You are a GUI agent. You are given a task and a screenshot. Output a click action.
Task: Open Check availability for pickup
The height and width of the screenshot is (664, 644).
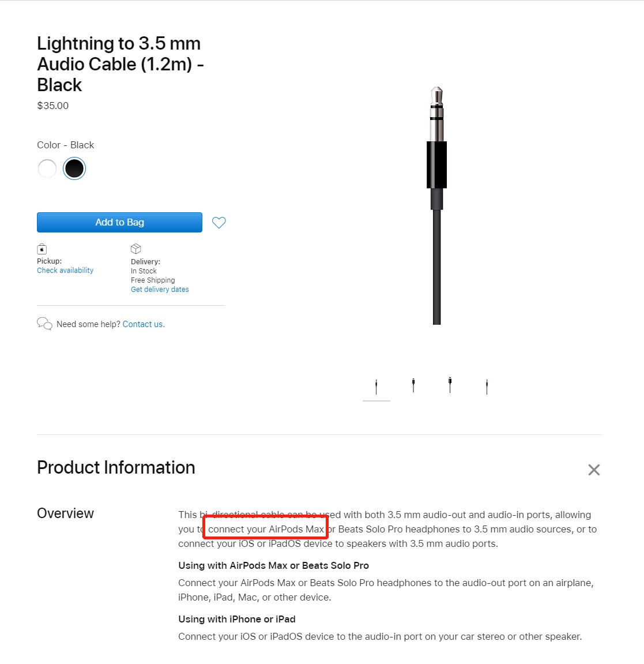pos(65,270)
